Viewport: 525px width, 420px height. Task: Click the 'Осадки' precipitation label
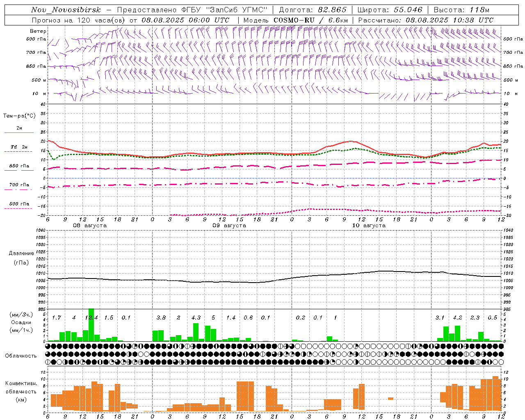tap(21, 322)
